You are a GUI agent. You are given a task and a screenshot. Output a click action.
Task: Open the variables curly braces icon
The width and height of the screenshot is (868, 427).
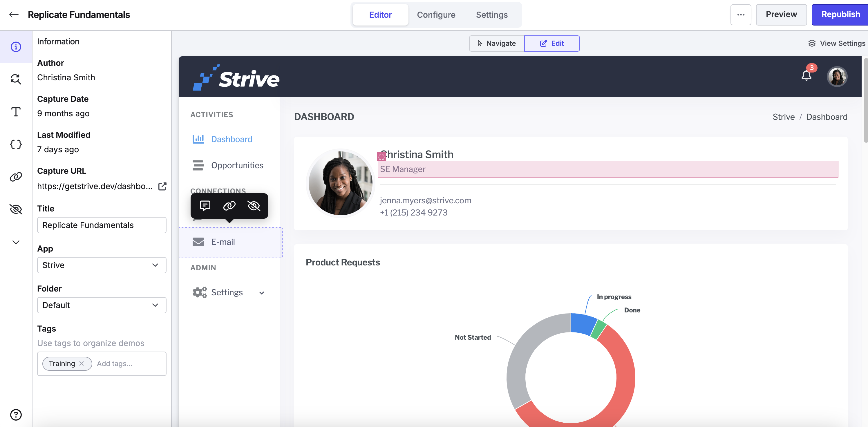point(16,144)
